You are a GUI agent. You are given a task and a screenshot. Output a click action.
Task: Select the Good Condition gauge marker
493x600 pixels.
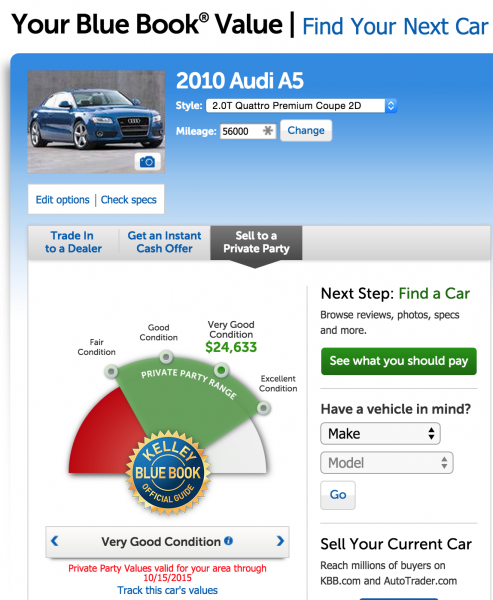pos(166,357)
